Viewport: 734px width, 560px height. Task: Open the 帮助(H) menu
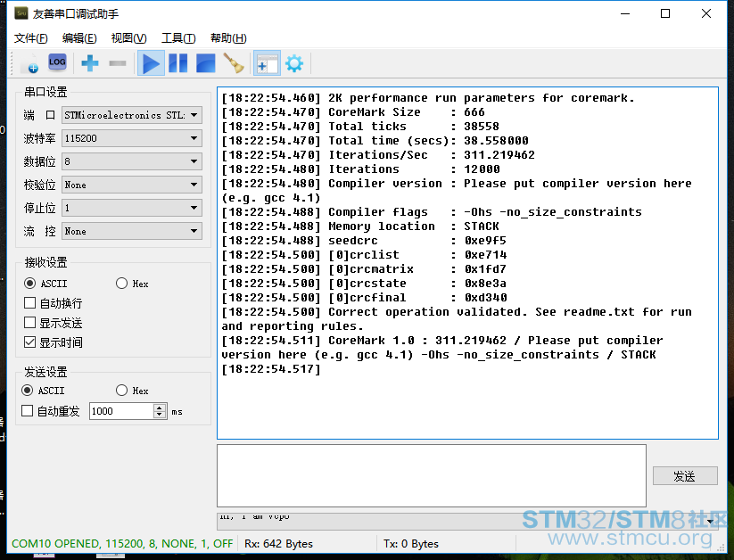click(228, 38)
